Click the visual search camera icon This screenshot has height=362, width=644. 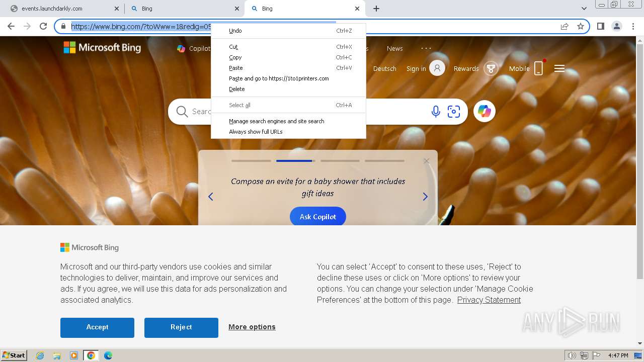(454, 112)
